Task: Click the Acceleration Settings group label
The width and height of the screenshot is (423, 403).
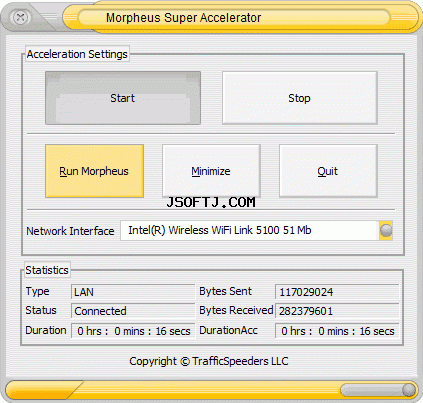Action: pyautogui.click(x=77, y=54)
